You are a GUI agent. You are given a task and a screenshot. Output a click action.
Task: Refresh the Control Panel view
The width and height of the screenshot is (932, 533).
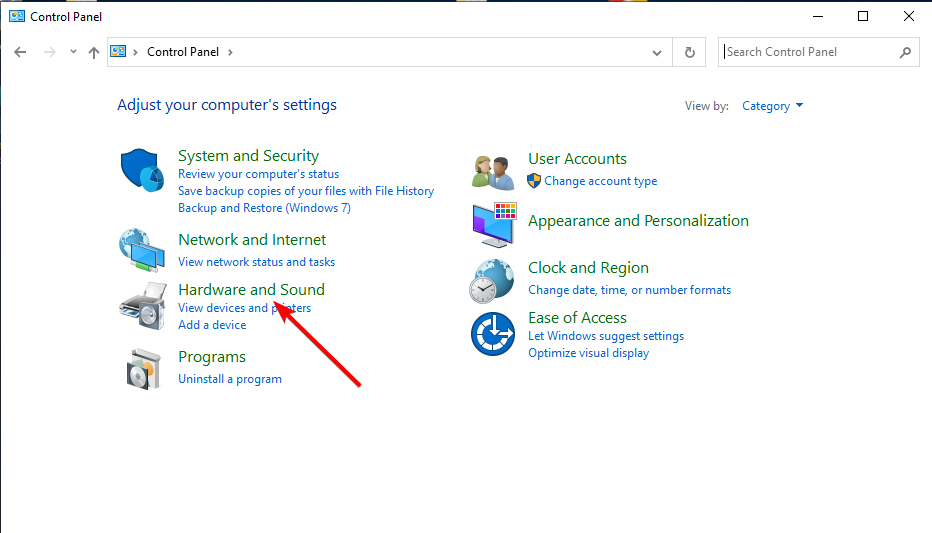point(689,52)
